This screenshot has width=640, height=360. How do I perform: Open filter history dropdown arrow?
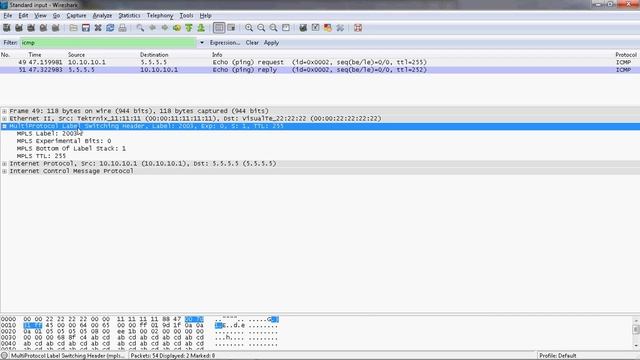[202, 42]
